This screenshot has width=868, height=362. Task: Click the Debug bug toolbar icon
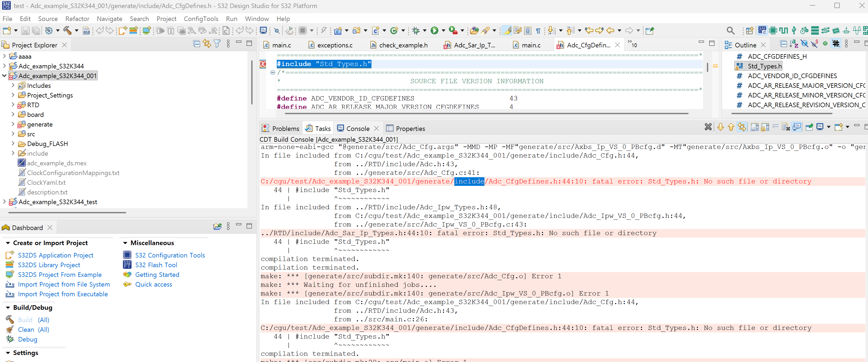click(416, 31)
